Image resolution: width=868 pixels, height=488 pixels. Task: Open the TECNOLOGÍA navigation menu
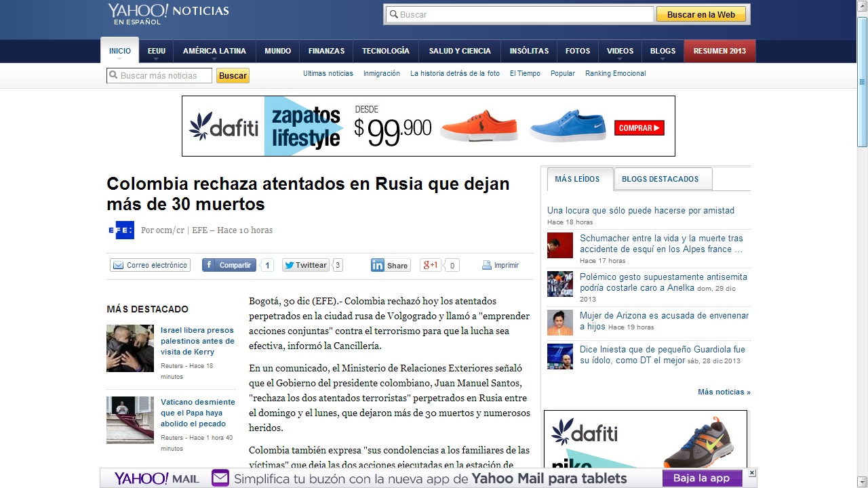[386, 51]
